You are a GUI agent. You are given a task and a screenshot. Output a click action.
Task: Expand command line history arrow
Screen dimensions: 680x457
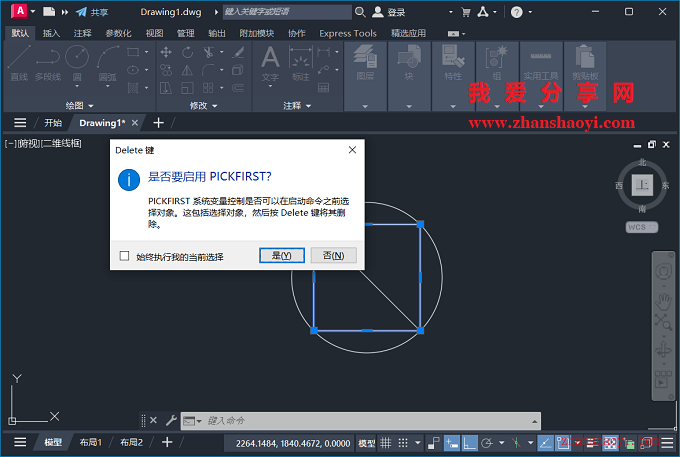(x=534, y=421)
